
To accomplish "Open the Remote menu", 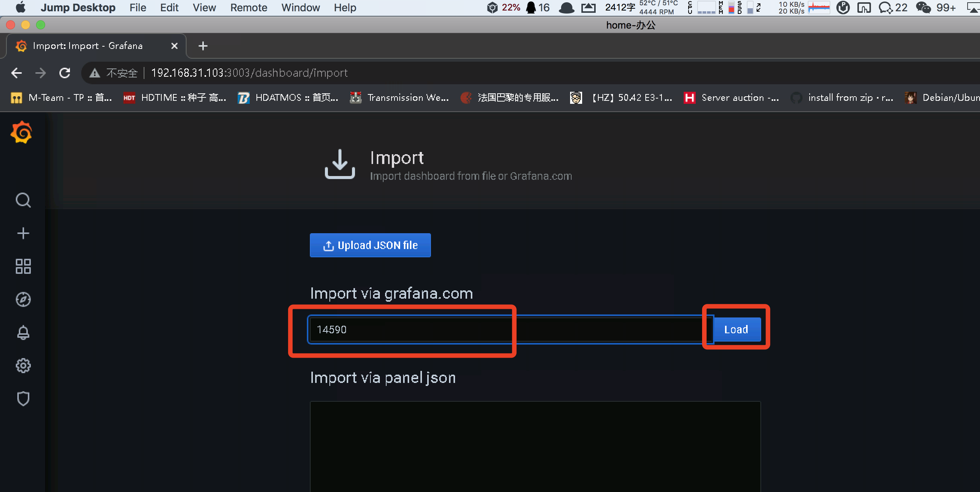I will [x=249, y=8].
